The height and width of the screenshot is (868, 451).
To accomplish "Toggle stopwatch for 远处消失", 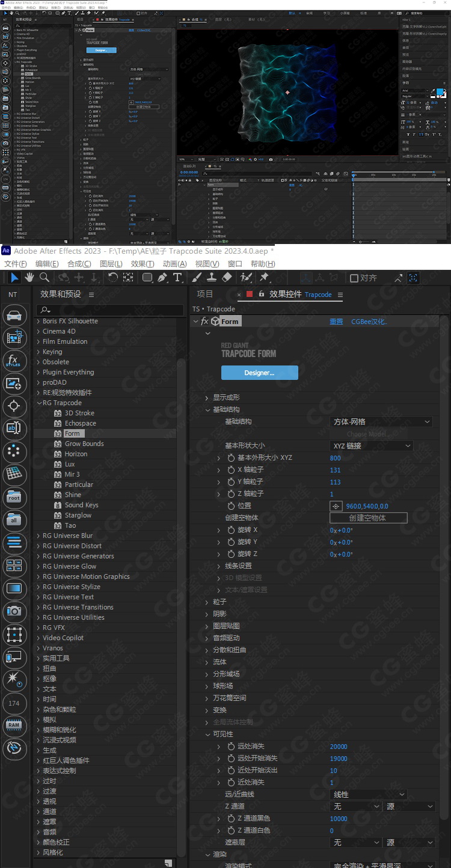I will 231,747.
